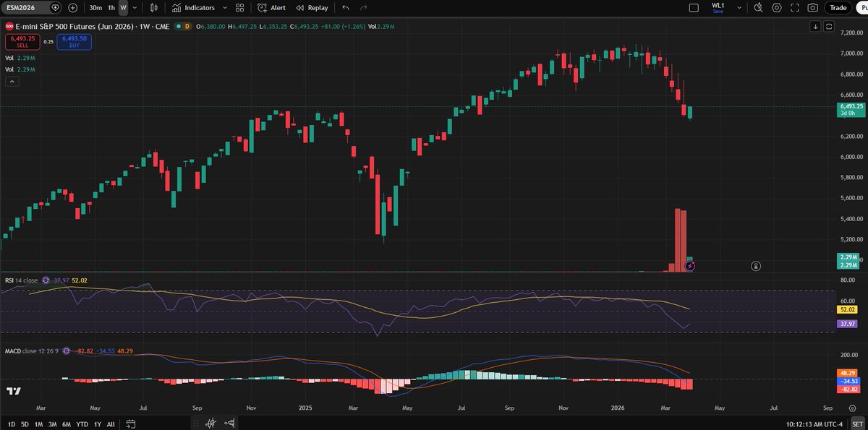Open the Indicators dialog

tap(193, 7)
